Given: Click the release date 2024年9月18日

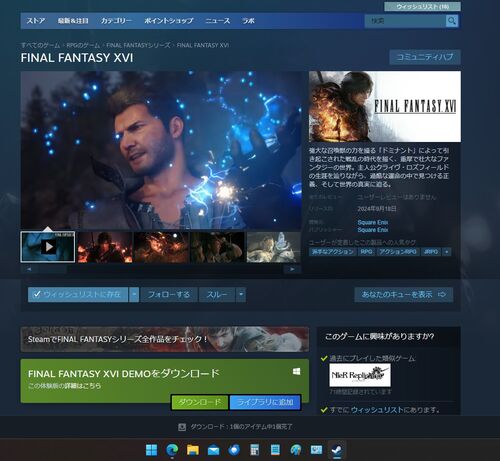Looking at the screenshot, I should coord(377,209).
